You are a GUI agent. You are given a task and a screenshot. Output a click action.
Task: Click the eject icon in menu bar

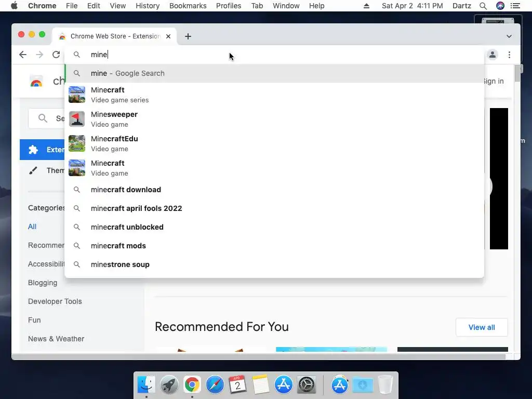(x=366, y=6)
